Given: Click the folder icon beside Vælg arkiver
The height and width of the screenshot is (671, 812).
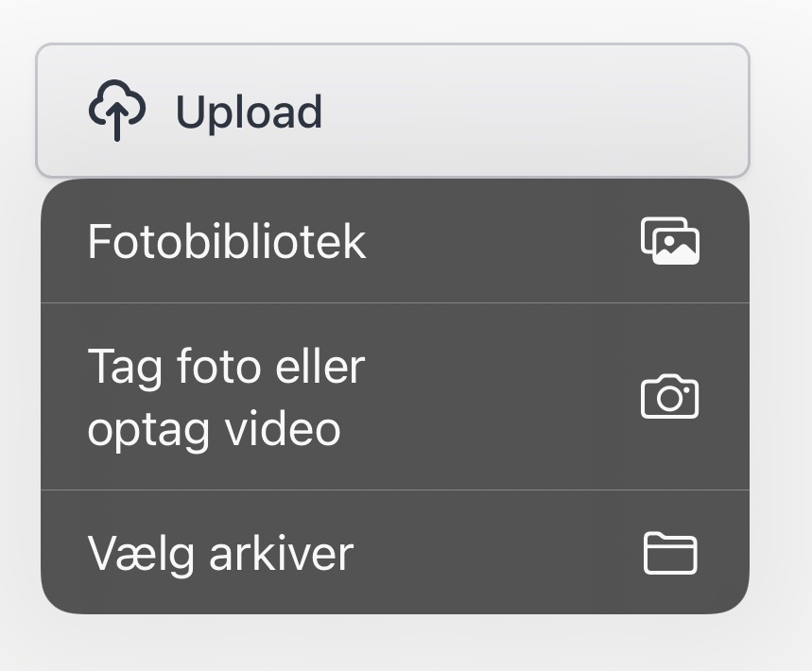Looking at the screenshot, I should tap(670, 553).
